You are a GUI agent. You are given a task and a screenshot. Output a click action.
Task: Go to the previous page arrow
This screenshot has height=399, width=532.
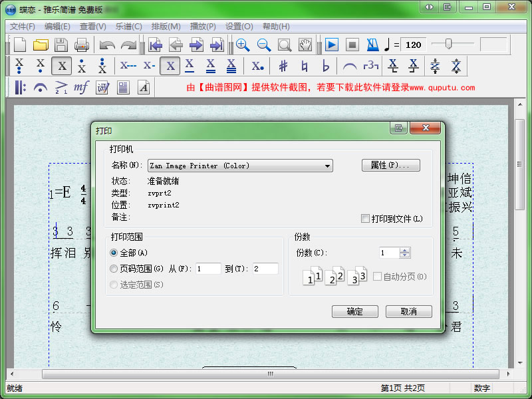(176, 45)
